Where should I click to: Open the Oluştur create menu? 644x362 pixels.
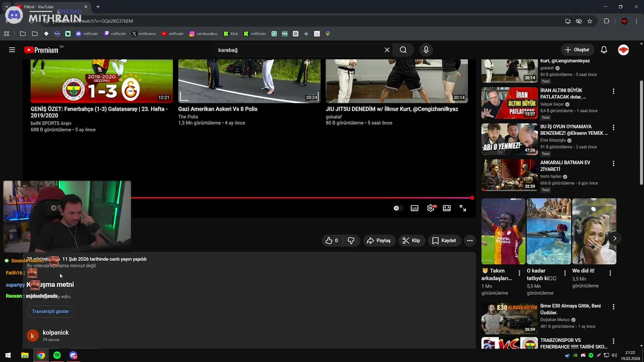coord(577,50)
